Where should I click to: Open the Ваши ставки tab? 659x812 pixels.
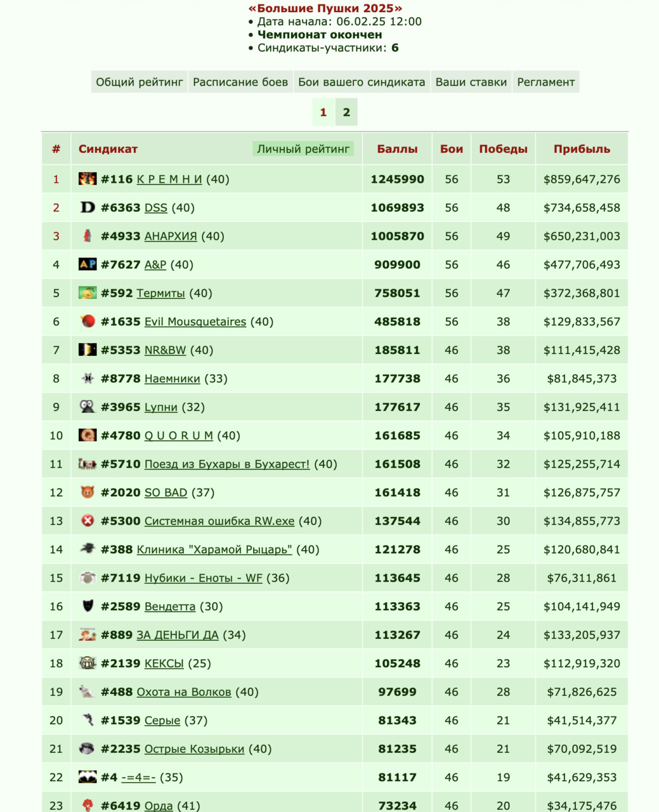(471, 82)
